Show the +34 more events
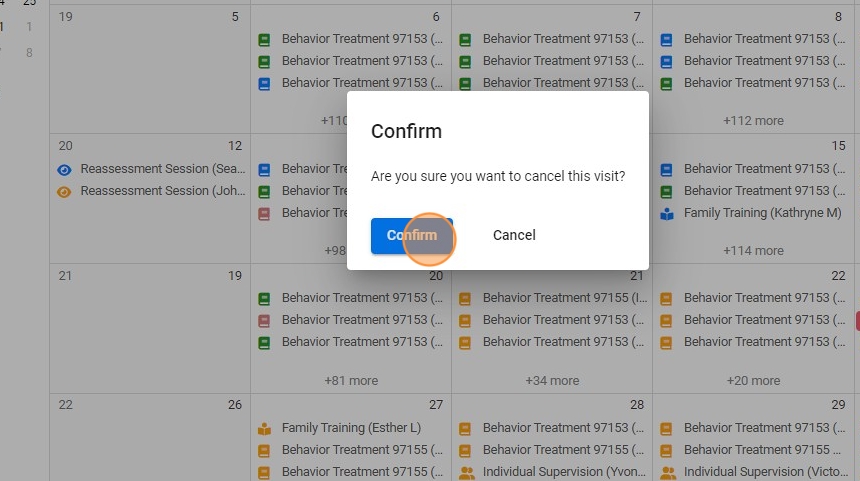860x481 pixels. (552, 381)
